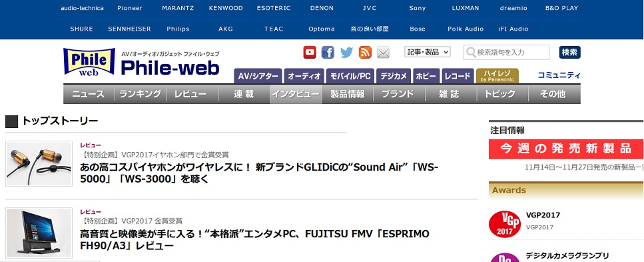
Task: Click the VGP 2017 red badge icon
Action: [505, 224]
